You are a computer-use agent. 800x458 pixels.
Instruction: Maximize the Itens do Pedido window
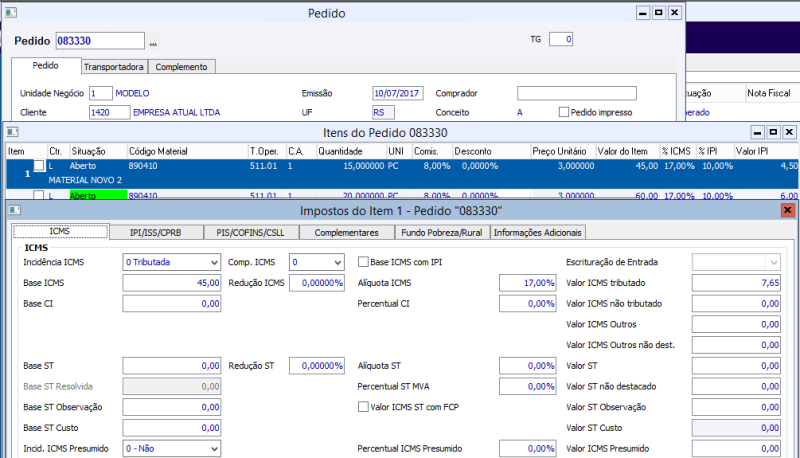(773, 133)
